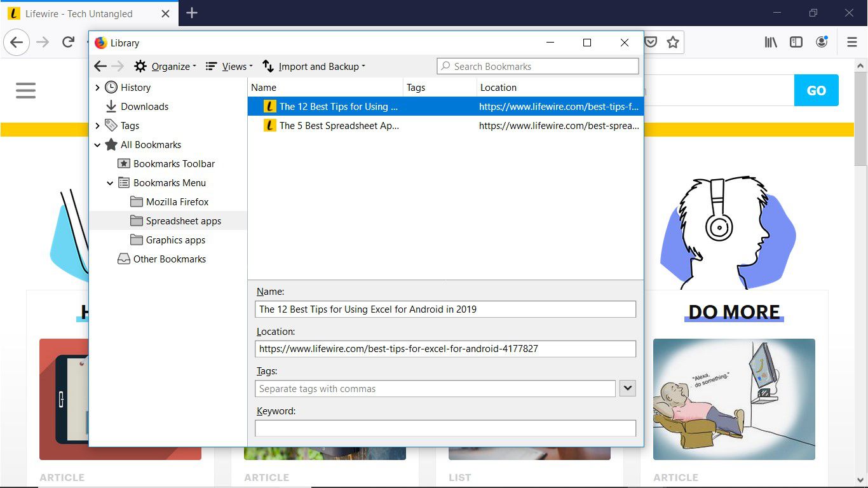Collapse the All Bookmarks node
Viewport: 868px width, 488px height.
coord(97,145)
